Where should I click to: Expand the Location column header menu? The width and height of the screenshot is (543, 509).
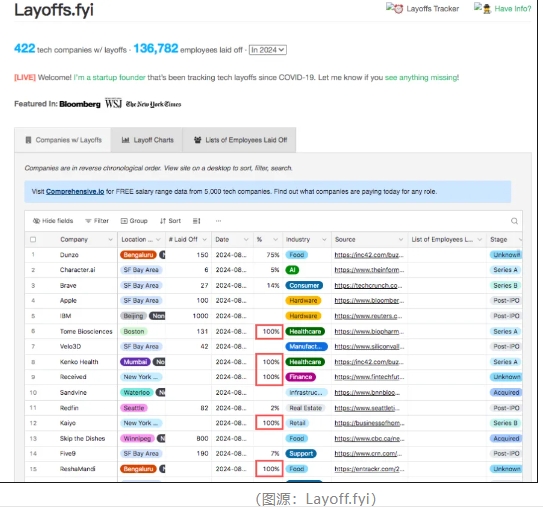click(x=158, y=240)
